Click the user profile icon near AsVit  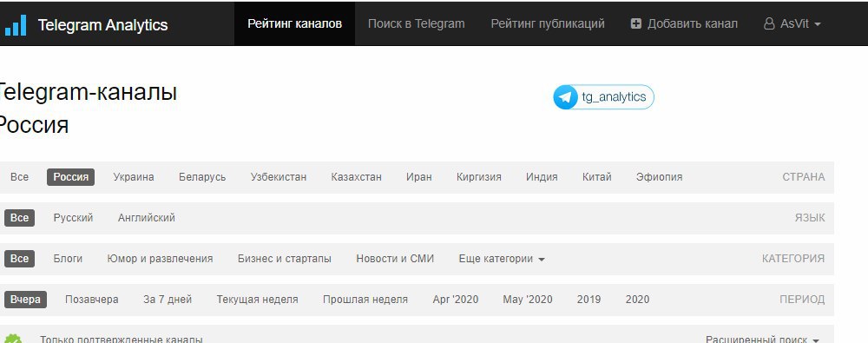pyautogui.click(x=769, y=23)
